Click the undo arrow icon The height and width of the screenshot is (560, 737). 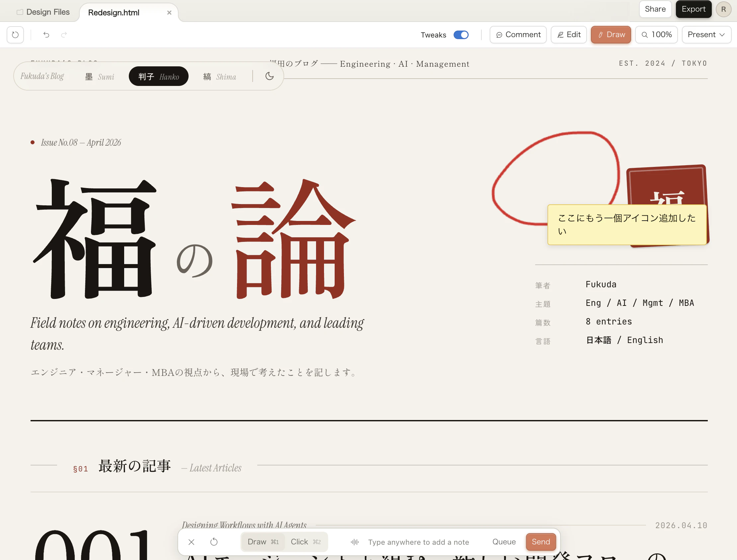click(46, 34)
